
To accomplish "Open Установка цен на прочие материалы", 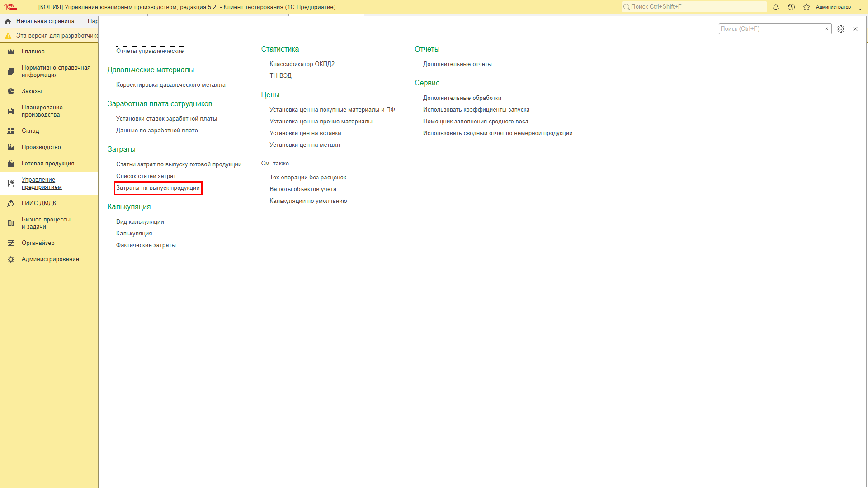I will tap(321, 122).
